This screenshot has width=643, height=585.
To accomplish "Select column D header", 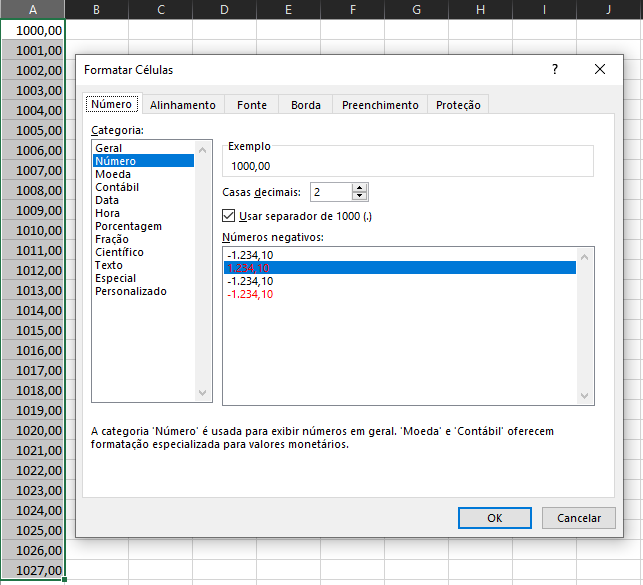I will tap(224, 9).
